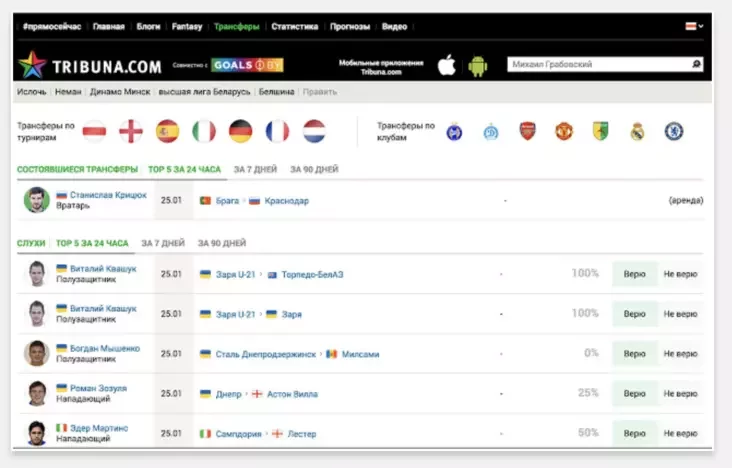The width and height of the screenshot is (732, 468).
Task: Click Станислав Крицюк player photo
Action: click(37, 200)
